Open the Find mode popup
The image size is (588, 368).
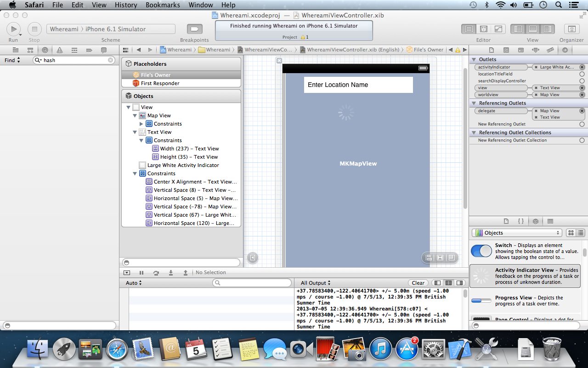12,60
